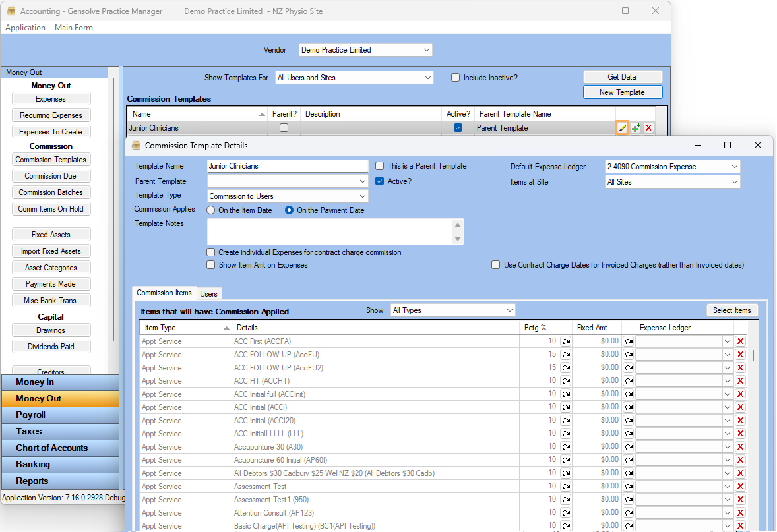Image resolution: width=777 pixels, height=532 pixels.
Task: Tick the 'Include Inactive?' checkbox
Action: tap(455, 78)
